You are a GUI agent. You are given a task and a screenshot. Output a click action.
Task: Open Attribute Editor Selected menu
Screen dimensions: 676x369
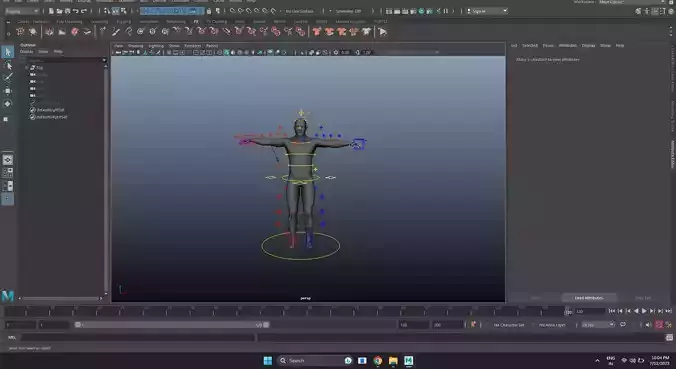[x=530, y=45]
